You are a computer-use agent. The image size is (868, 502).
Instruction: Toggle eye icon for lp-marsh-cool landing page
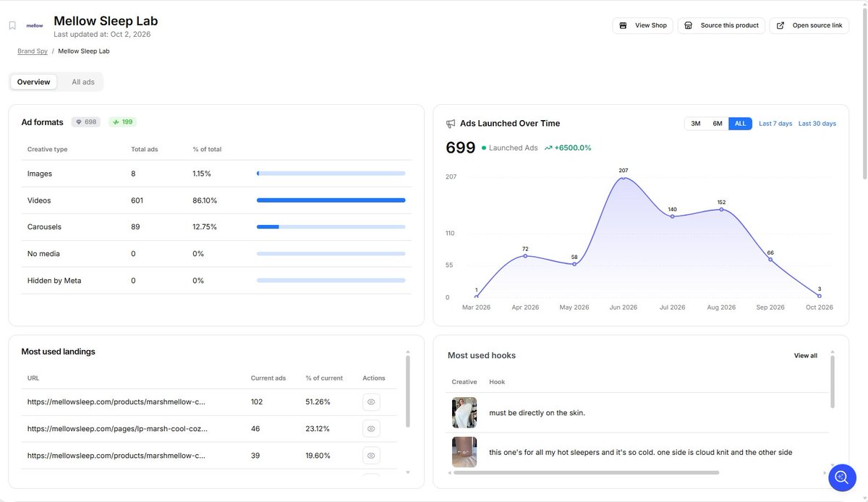tap(371, 429)
